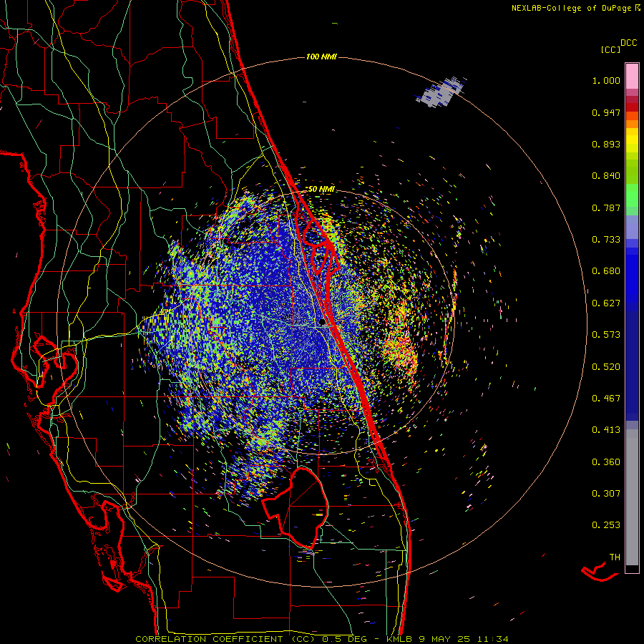This screenshot has width=644, height=644.
Task: Click the CORRELATION COEFFICIENT (CC) caption text
Action: (225, 639)
